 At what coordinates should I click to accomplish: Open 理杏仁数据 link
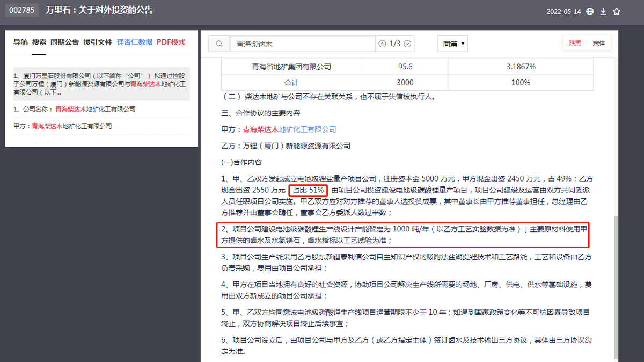pyautogui.click(x=135, y=42)
